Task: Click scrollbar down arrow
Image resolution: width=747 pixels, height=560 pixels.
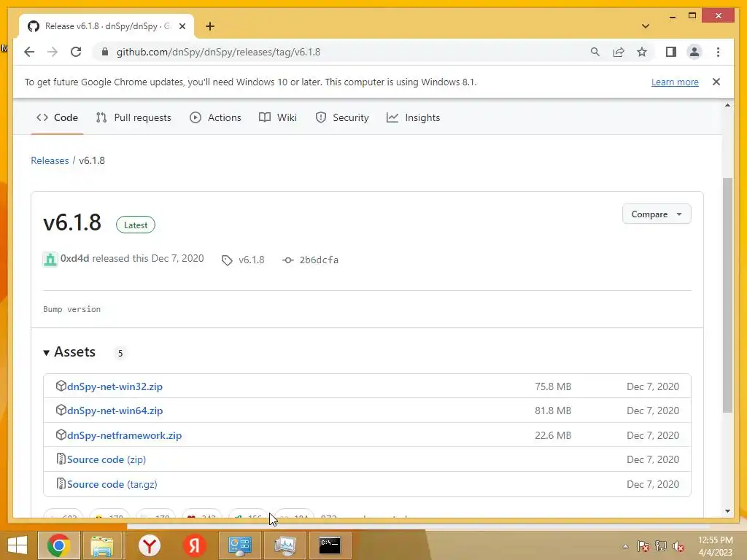Action: click(727, 511)
